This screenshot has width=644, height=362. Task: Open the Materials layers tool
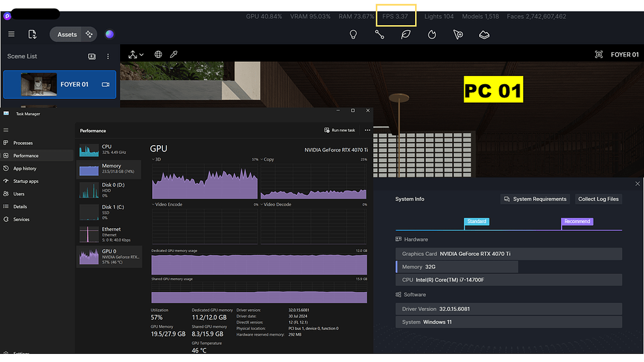click(x=484, y=35)
